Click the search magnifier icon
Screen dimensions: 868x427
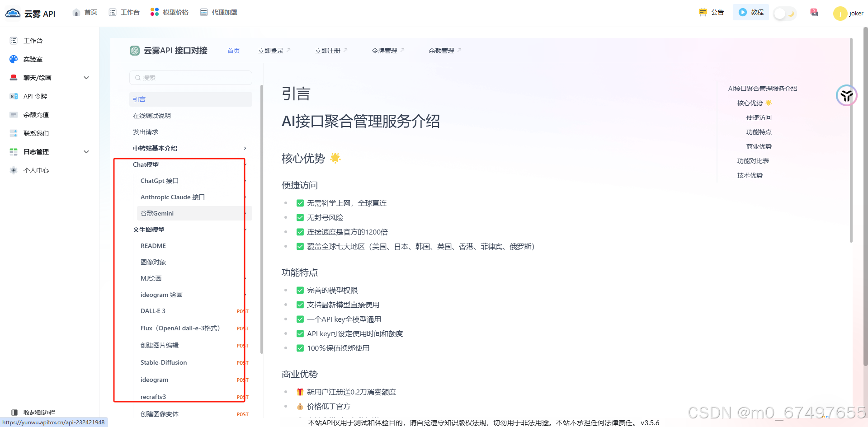pos(138,78)
